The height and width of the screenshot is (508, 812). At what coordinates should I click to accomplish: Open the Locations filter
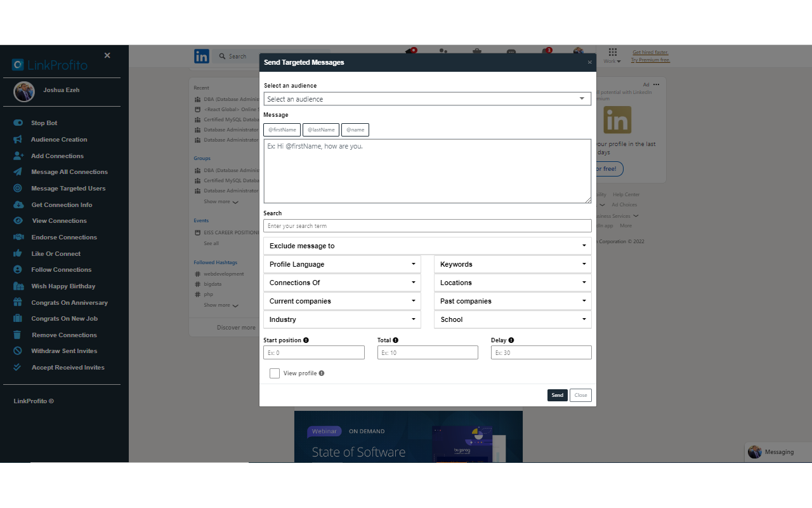click(x=513, y=283)
